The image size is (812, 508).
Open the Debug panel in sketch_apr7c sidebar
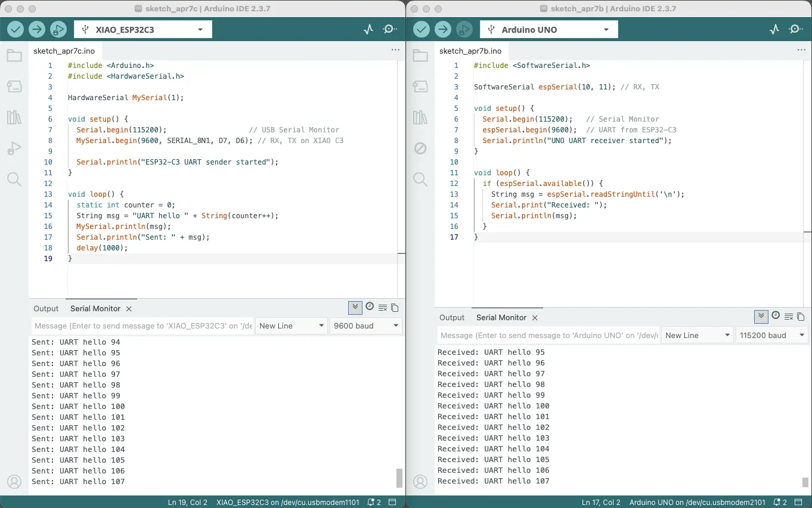point(14,148)
